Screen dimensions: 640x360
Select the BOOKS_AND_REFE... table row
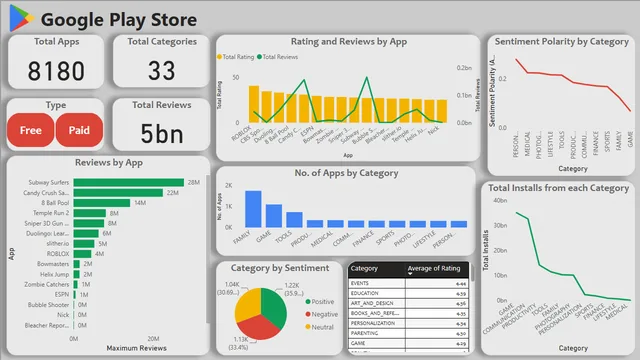tap(409, 313)
